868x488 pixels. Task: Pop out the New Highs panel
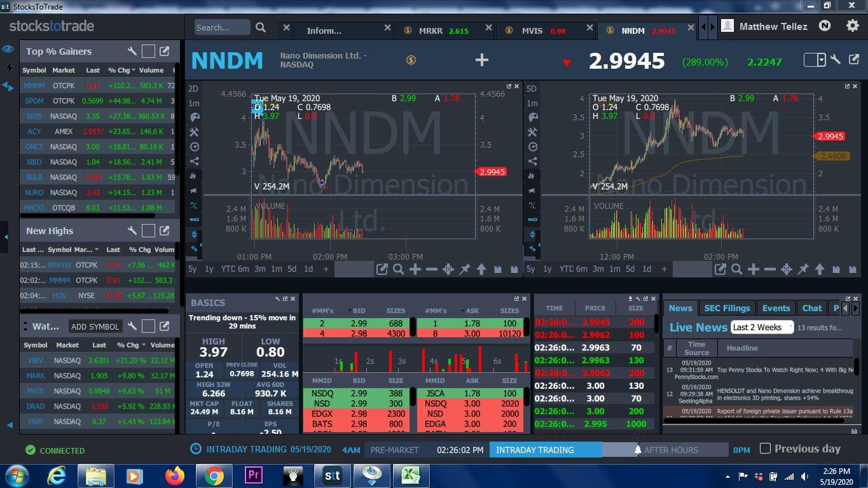coord(165,231)
